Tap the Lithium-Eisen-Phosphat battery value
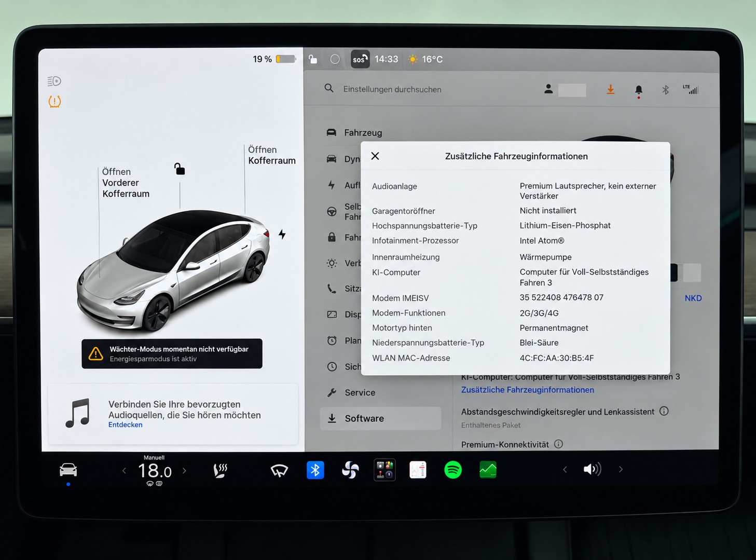Image resolution: width=756 pixels, height=560 pixels. pyautogui.click(x=565, y=226)
